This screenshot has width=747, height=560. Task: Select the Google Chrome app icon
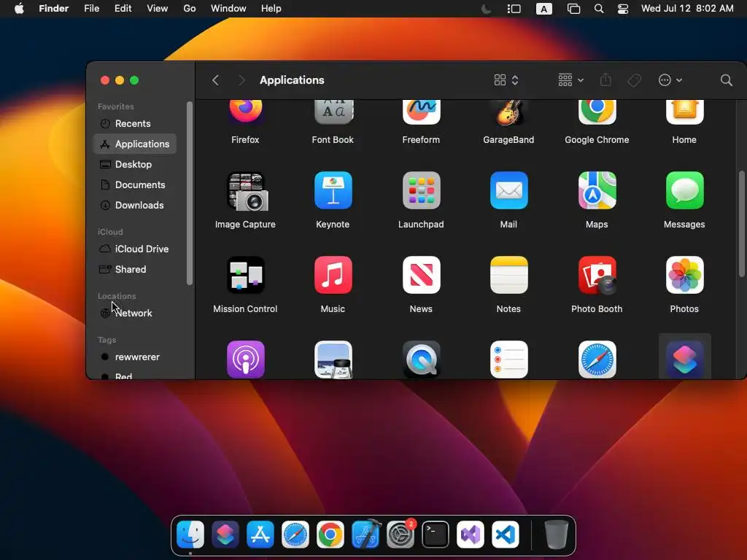[x=597, y=112]
